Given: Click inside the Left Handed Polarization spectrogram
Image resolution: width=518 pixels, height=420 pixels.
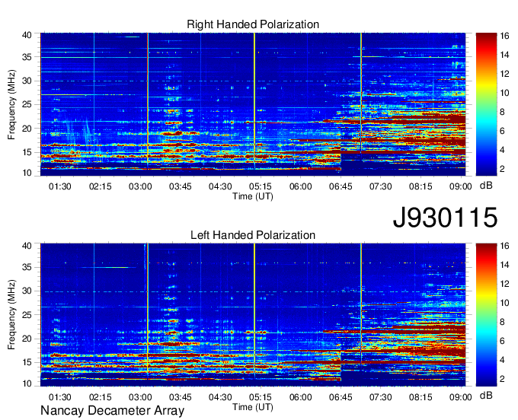Looking at the screenshot, I should coord(253,315).
